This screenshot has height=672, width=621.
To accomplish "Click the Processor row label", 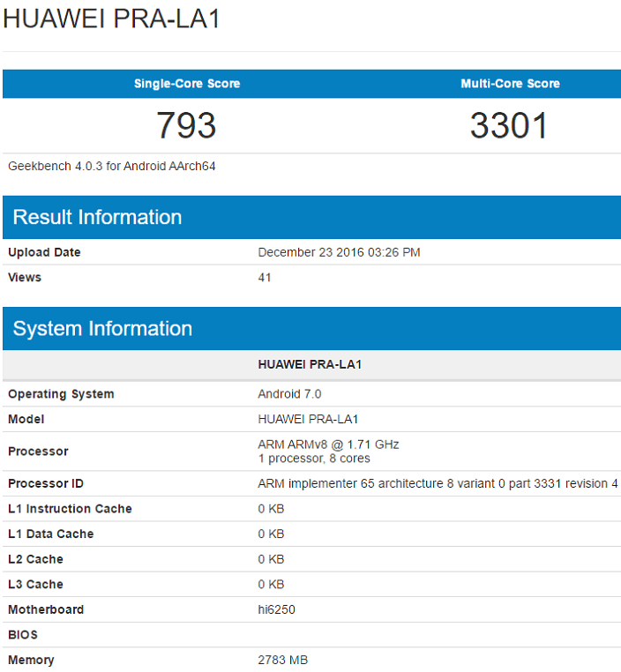I will tap(38, 452).
